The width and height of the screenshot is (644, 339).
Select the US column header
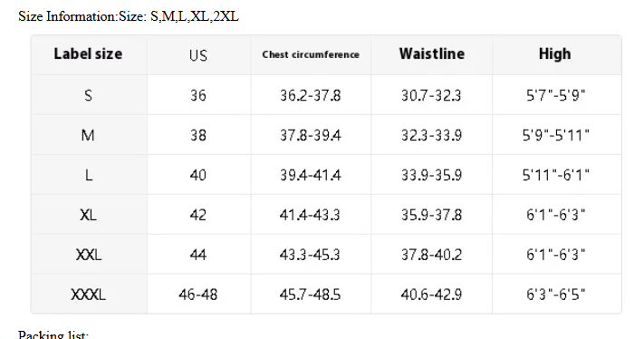(198, 55)
